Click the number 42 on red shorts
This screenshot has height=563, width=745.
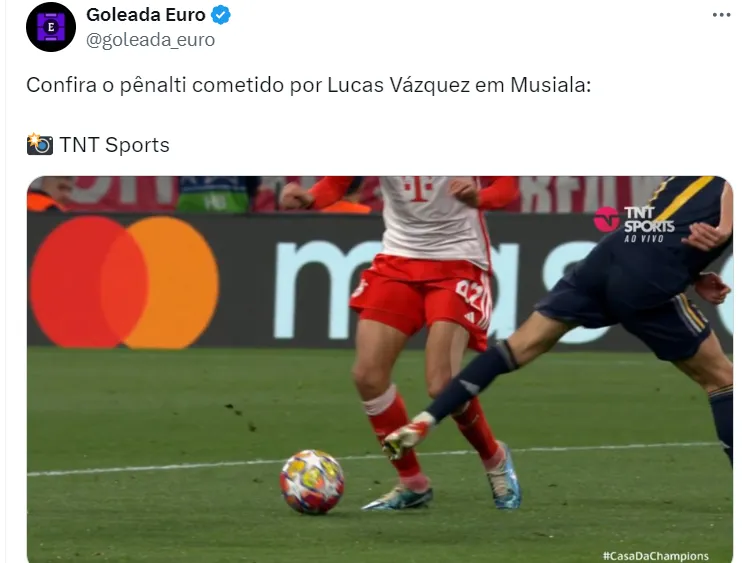470,291
